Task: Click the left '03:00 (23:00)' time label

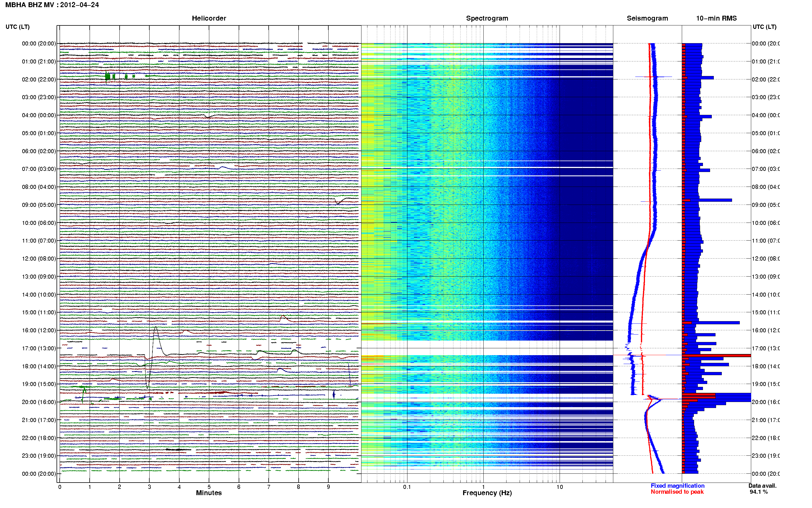Action: point(39,97)
